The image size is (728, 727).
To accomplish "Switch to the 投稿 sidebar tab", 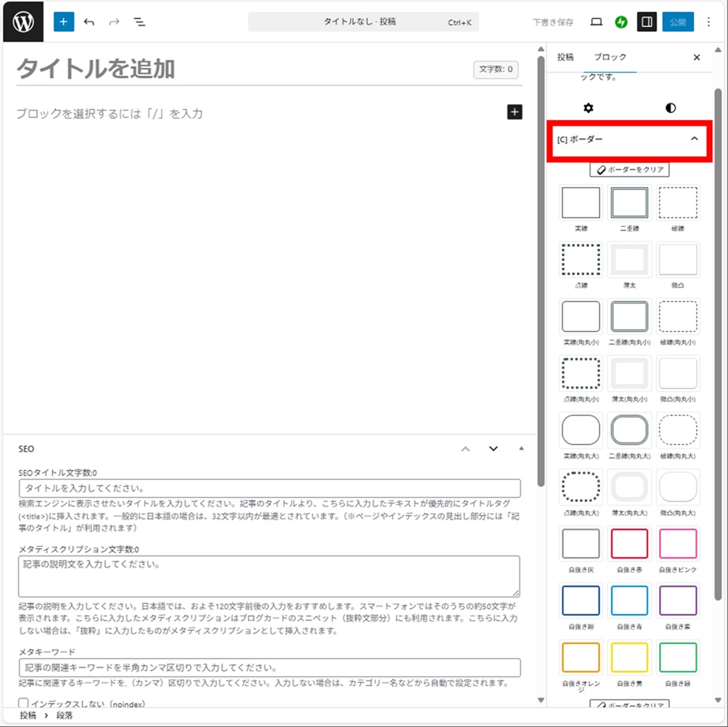I will click(565, 58).
